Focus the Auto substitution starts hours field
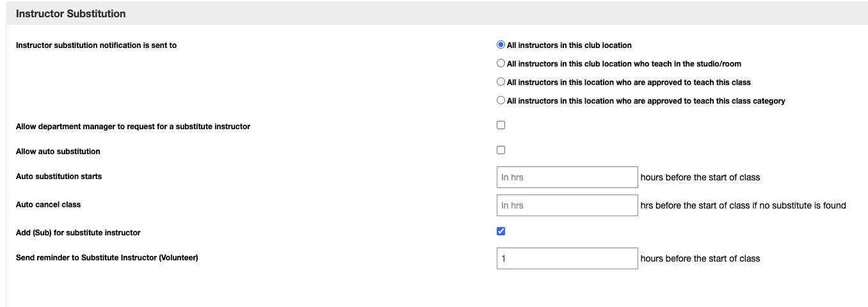Viewport: 868px width, 307px height. (x=567, y=177)
